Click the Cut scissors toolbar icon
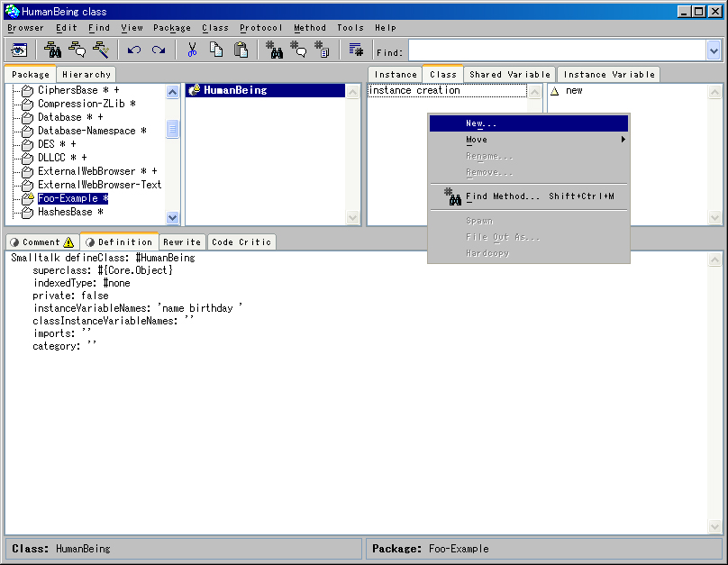Image resolution: width=728 pixels, height=565 pixels. coord(192,50)
